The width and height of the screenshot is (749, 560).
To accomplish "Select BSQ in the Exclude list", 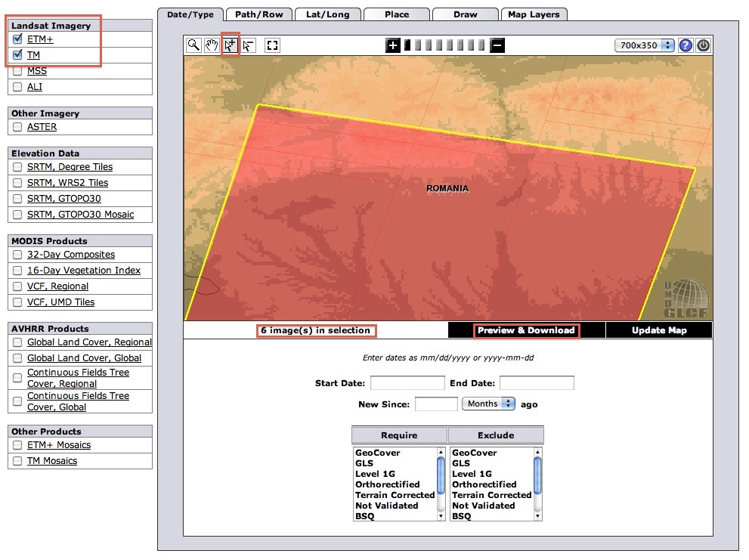I will 462,516.
